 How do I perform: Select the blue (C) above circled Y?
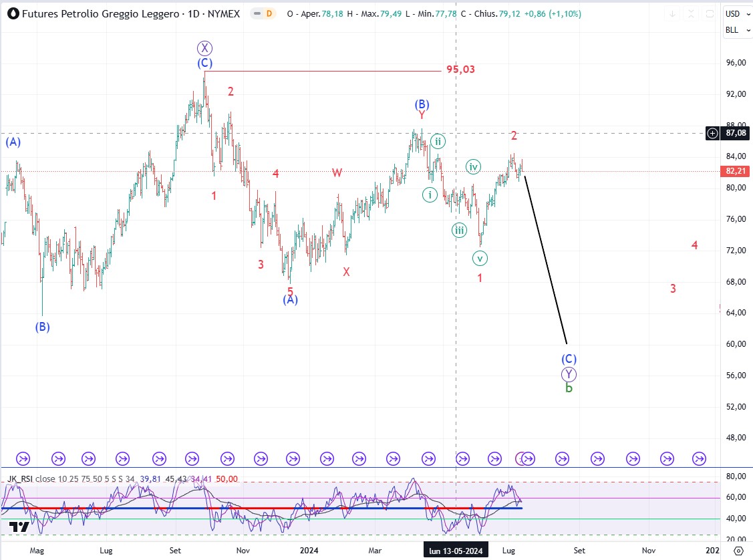coord(569,360)
